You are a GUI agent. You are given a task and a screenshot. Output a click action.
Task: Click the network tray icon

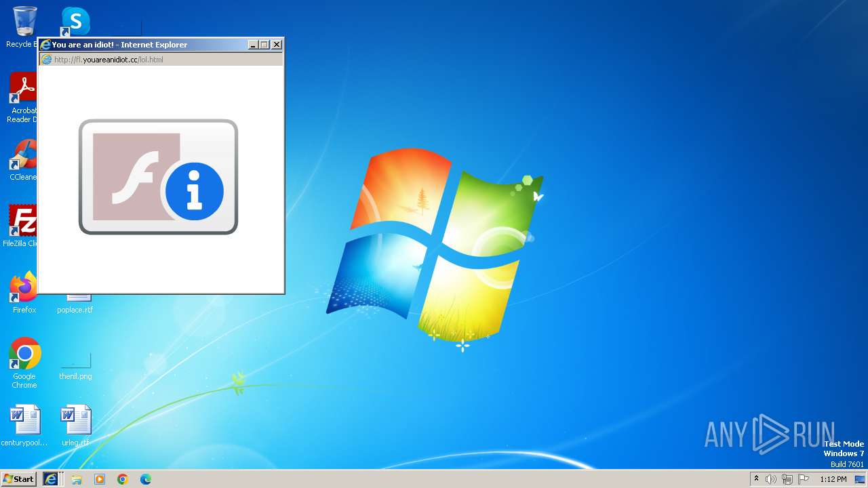click(x=787, y=479)
